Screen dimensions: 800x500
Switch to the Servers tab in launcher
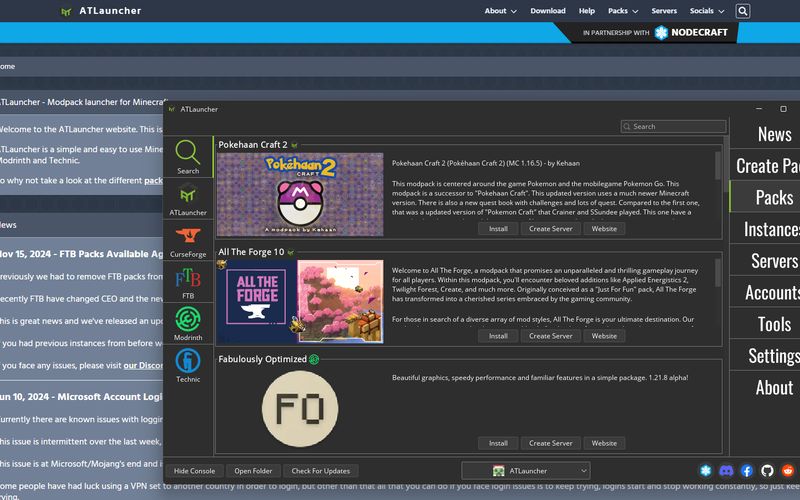(765, 261)
